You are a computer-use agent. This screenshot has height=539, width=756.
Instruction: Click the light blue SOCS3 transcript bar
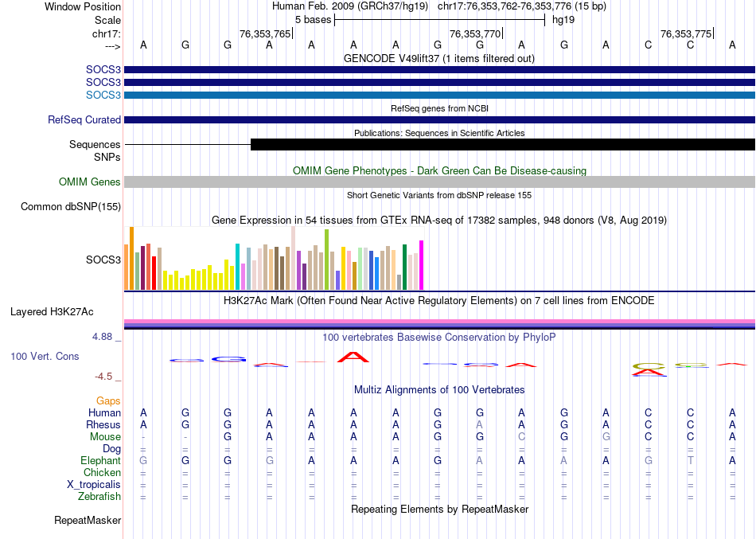[x=440, y=95]
